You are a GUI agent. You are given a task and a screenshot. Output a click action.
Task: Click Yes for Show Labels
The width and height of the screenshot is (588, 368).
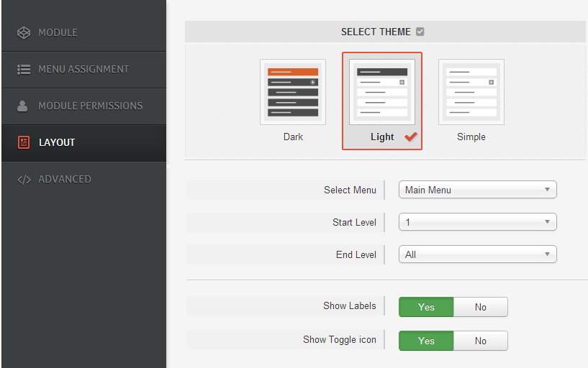[x=426, y=307]
